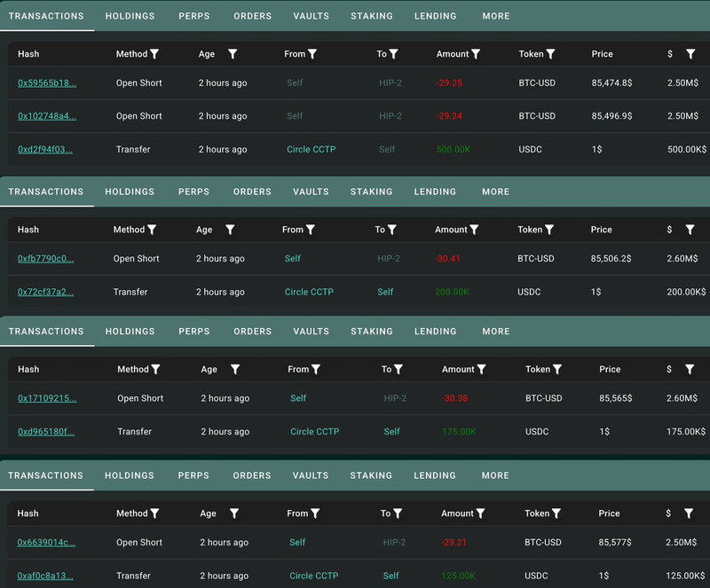This screenshot has width=710, height=588.
Task: Open the 0xaf0c8a13... transaction hash
Action: (45, 576)
